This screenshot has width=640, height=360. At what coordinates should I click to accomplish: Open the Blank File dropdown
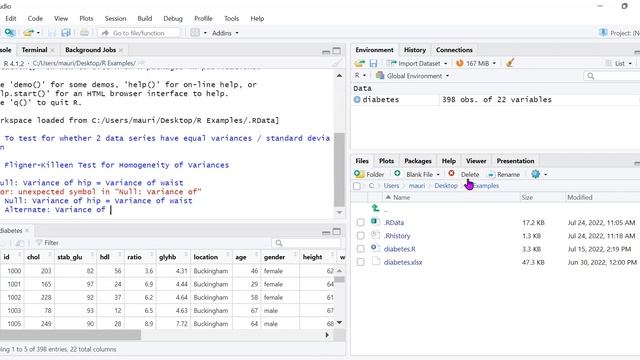(417, 174)
